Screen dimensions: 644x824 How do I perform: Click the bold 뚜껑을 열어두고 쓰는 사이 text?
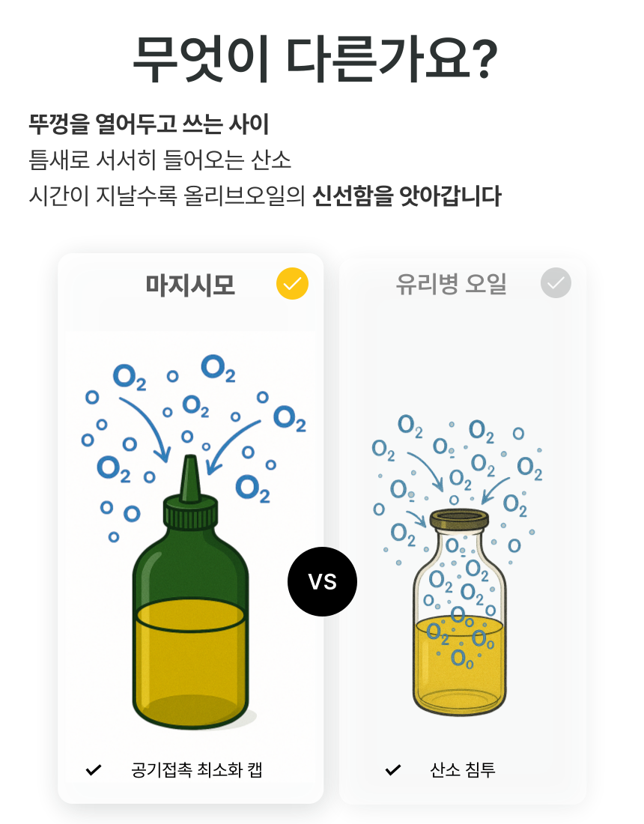148,124
